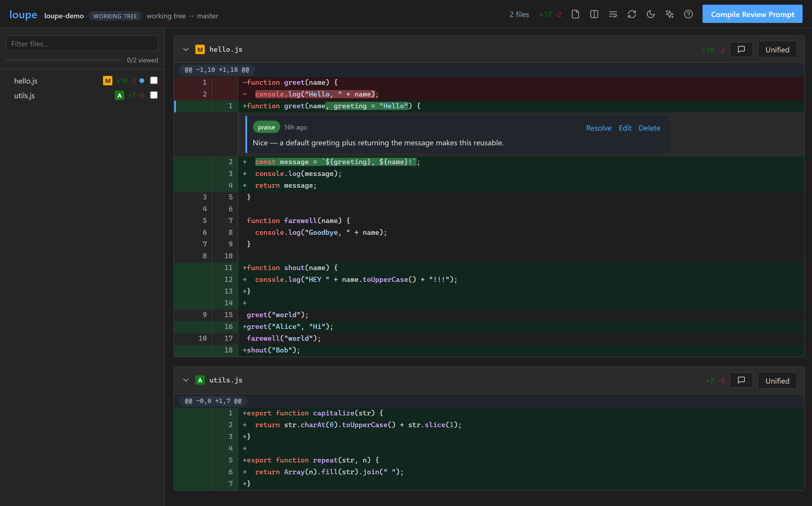
Task: Click sidebar M status badge for hello.js
Action: pyautogui.click(x=107, y=81)
